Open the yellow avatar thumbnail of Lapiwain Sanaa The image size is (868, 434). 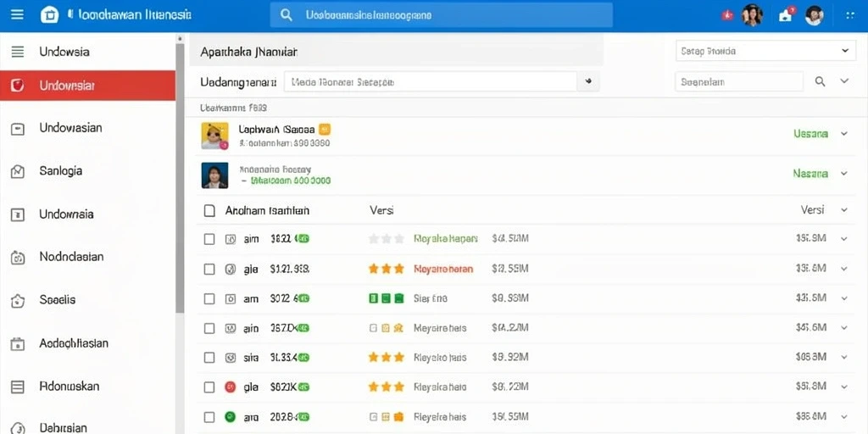(214, 136)
